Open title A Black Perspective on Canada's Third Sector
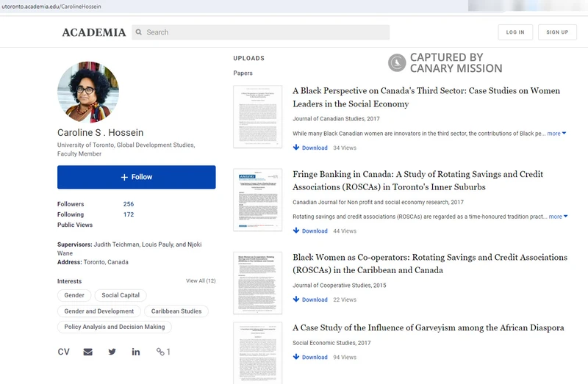 (426, 98)
